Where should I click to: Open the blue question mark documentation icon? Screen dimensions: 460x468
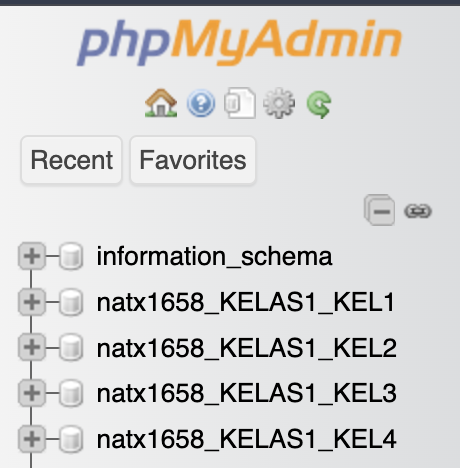201,103
